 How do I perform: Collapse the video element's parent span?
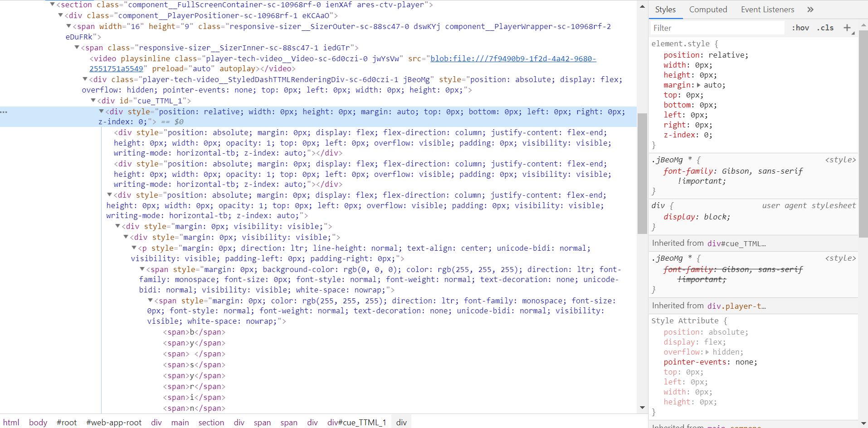pos(77,47)
